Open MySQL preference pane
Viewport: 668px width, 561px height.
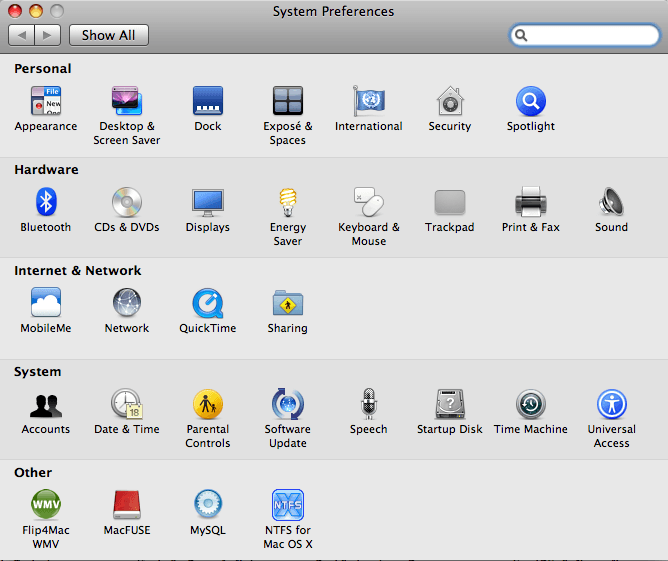click(207, 505)
